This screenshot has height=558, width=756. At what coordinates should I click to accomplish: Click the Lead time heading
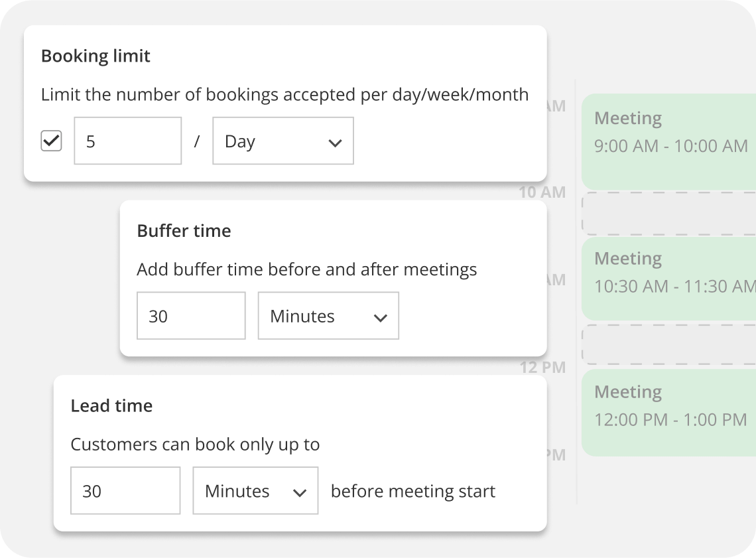pyautogui.click(x=111, y=405)
